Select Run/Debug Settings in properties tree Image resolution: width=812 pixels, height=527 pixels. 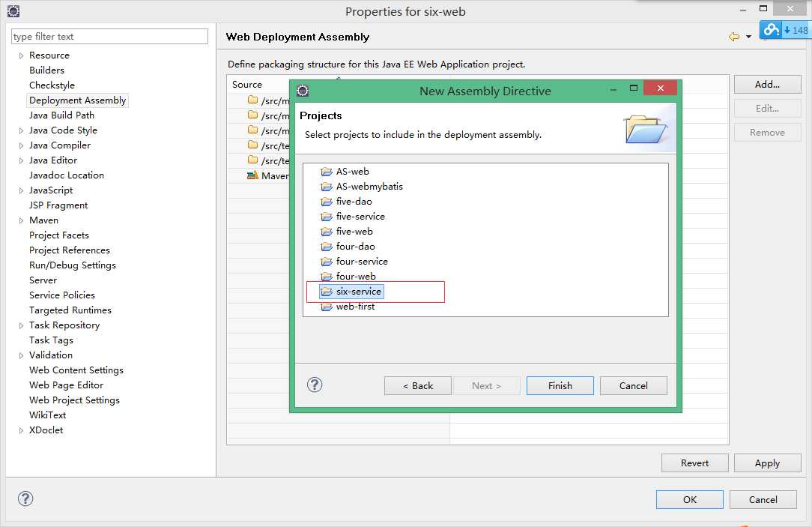[73, 265]
